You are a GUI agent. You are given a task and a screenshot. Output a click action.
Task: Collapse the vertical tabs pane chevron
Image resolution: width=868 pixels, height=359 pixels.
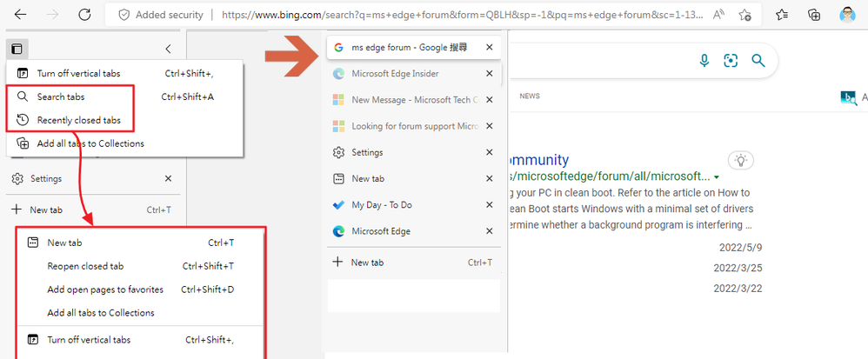click(168, 50)
